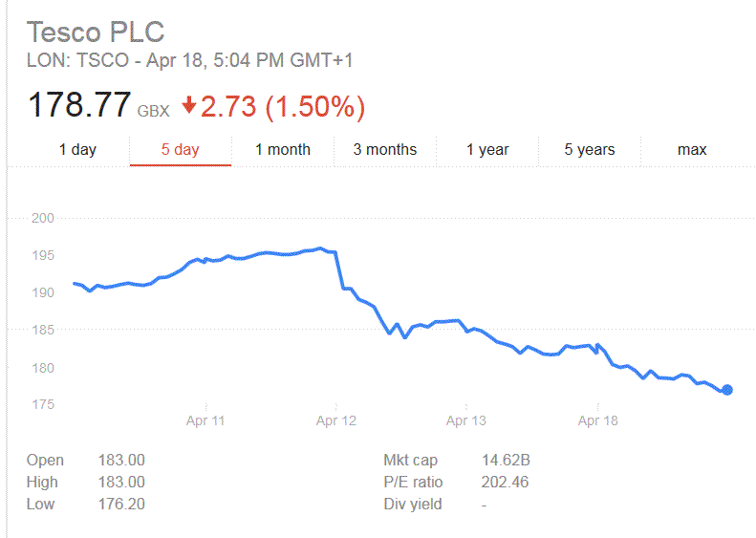Open the 1 month chart view
The image size is (756, 538).
[x=282, y=149]
